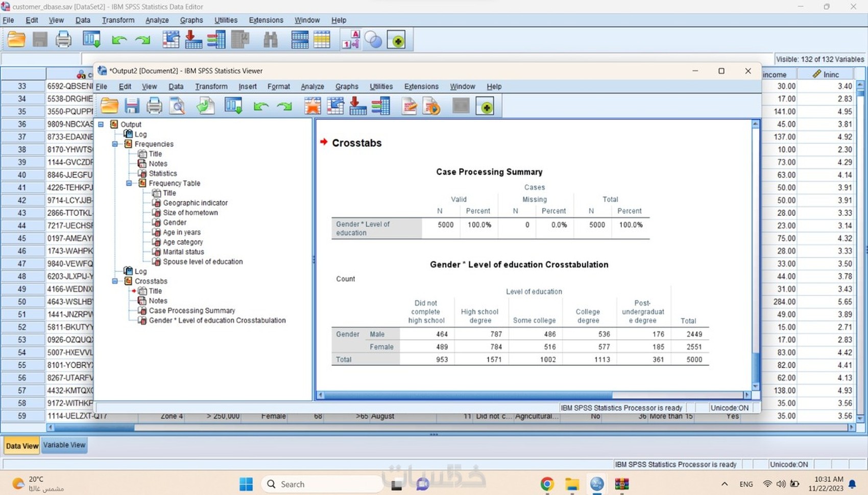Click the Open folder icon in Viewer toolbar
868x495 pixels.
click(109, 106)
